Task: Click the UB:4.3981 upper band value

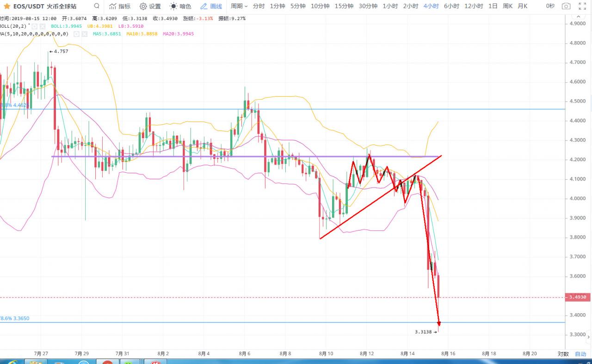Action: point(100,26)
